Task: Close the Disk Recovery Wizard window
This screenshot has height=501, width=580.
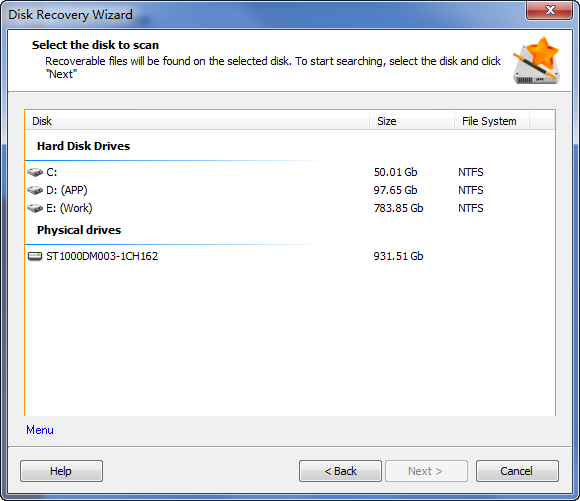Action: click(550, 10)
